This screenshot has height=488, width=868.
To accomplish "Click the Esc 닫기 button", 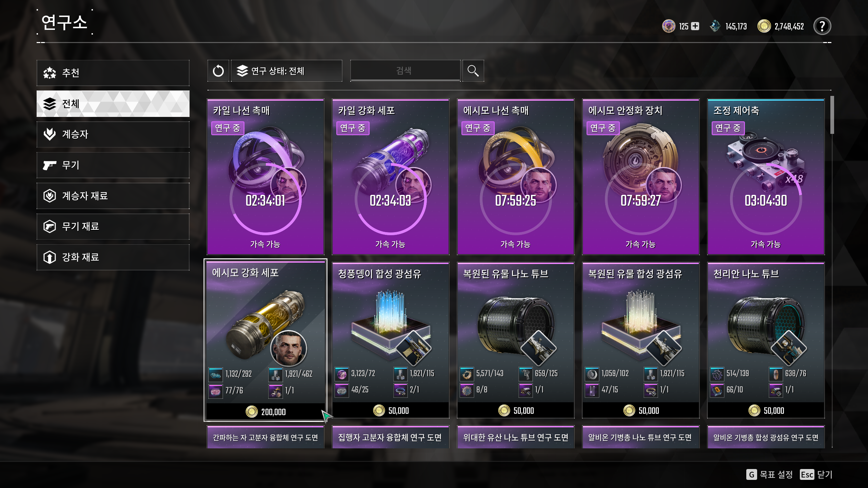I will pyautogui.click(x=816, y=474).
